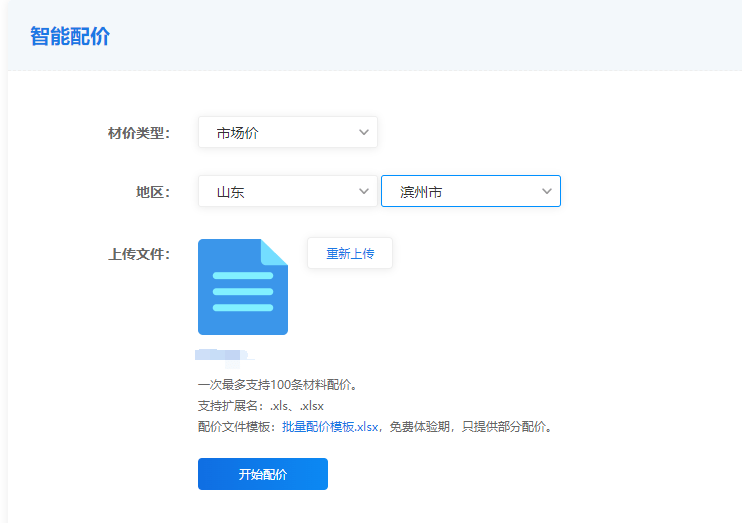
Task: Click the 地区 field label
Action: point(153,192)
